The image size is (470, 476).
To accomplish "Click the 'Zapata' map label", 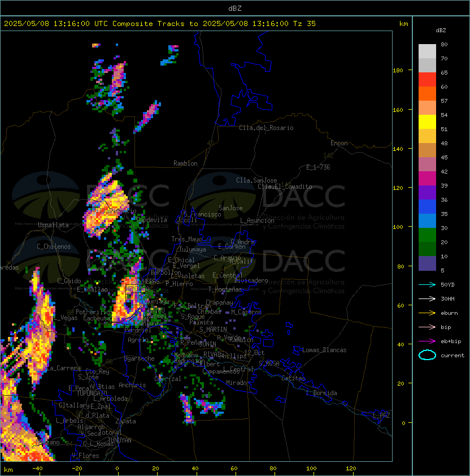I will 125,421.
